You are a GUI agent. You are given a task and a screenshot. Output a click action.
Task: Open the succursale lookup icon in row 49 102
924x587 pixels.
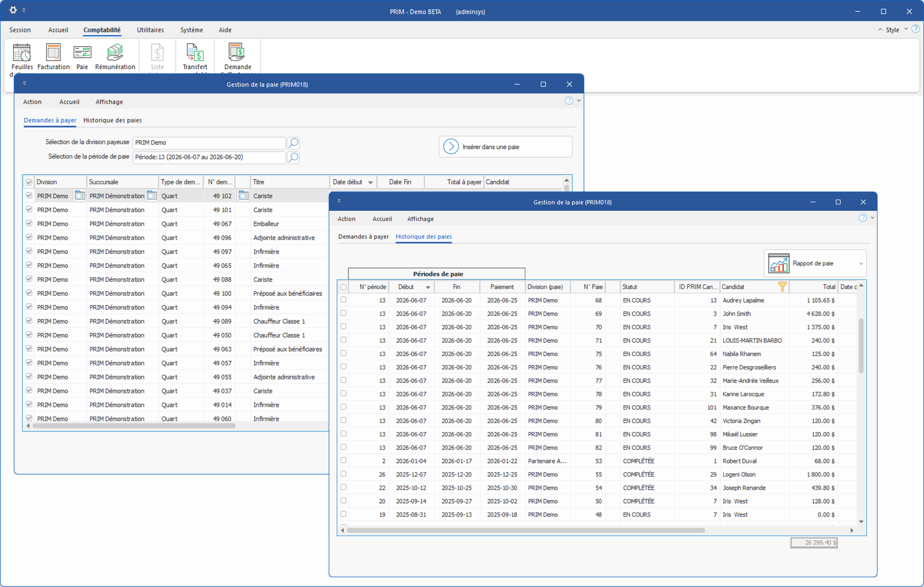pos(152,196)
